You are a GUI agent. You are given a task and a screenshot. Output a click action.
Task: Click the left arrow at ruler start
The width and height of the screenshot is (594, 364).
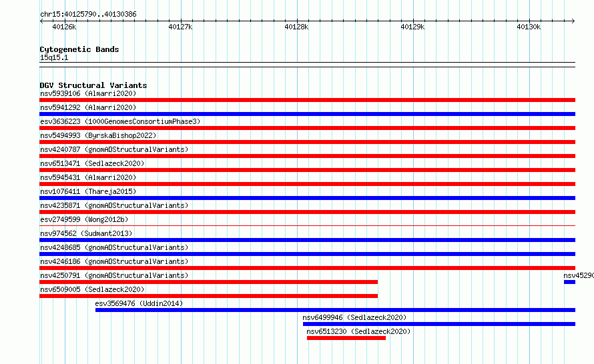point(41,21)
